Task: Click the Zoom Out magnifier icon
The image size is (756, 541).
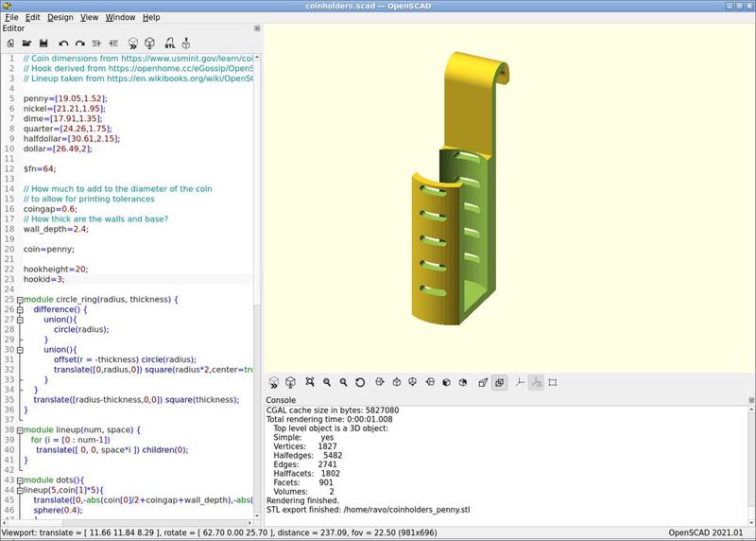Action: (x=343, y=382)
